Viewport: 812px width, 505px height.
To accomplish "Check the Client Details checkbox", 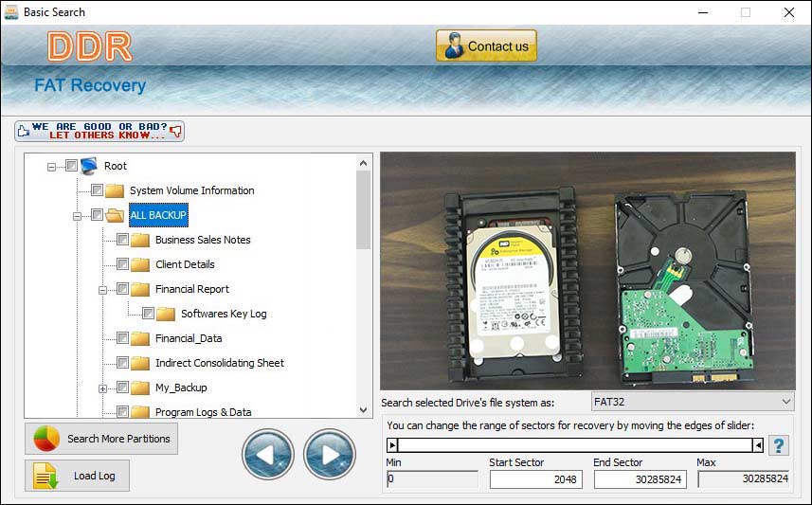I will 122,263.
